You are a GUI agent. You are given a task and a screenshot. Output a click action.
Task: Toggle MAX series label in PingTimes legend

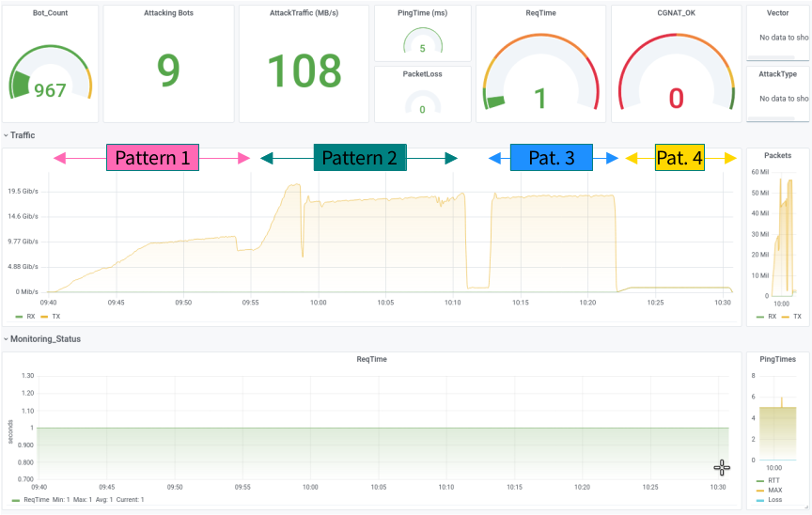point(775,491)
